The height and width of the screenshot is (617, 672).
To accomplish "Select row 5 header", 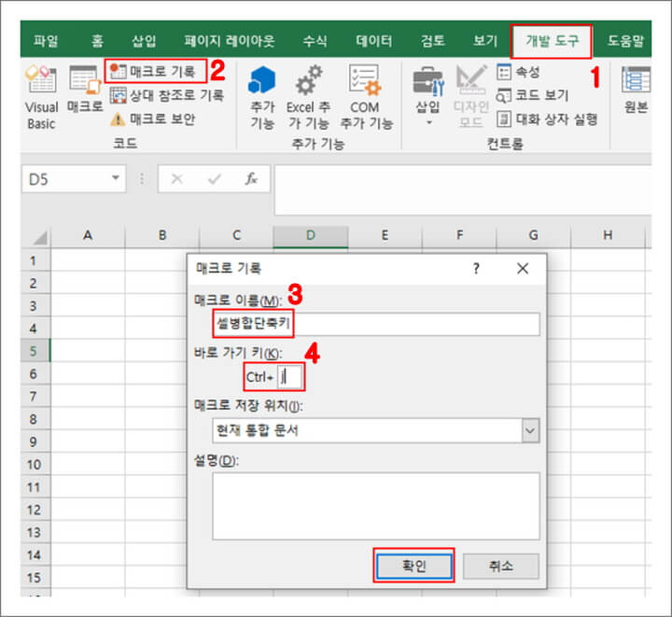I will click(x=35, y=351).
